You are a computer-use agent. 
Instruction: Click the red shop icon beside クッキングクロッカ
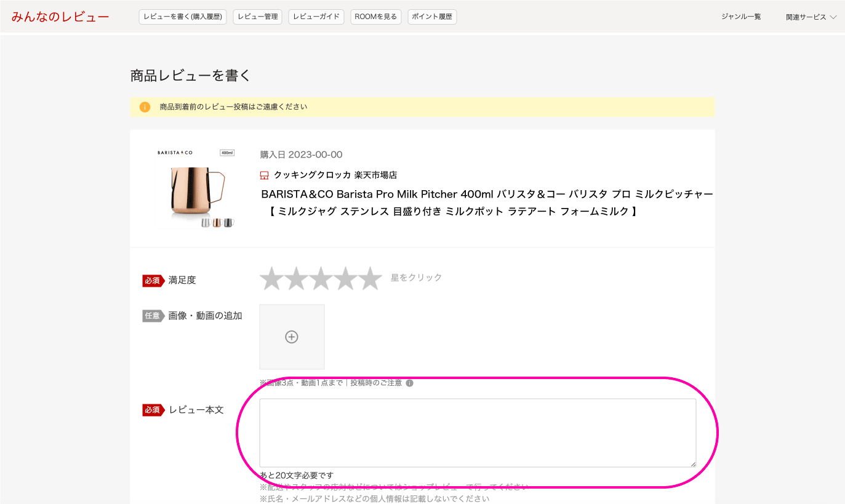tap(265, 175)
